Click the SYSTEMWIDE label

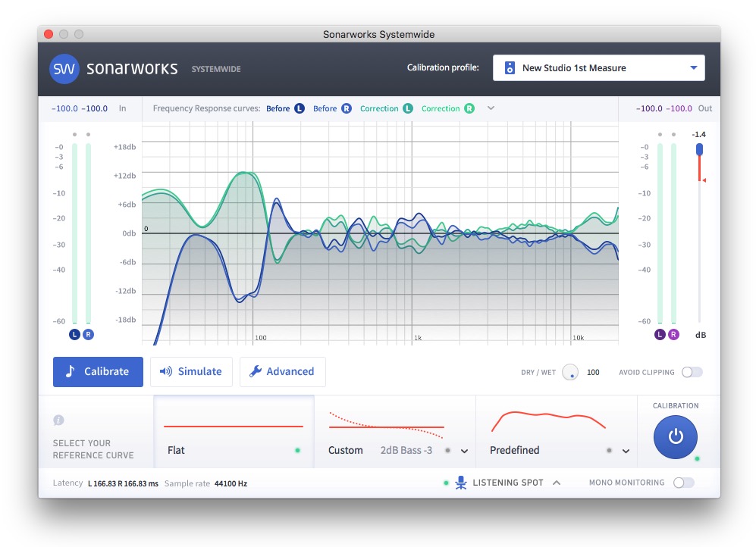click(x=216, y=69)
